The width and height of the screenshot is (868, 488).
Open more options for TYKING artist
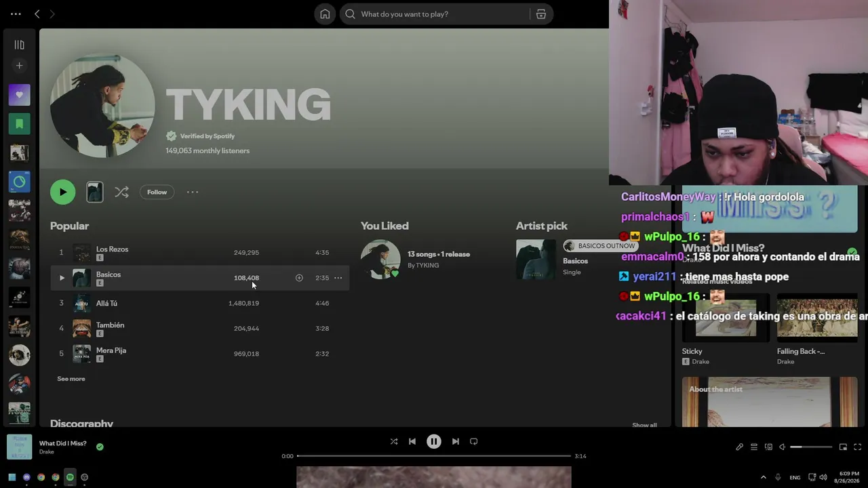pos(193,192)
